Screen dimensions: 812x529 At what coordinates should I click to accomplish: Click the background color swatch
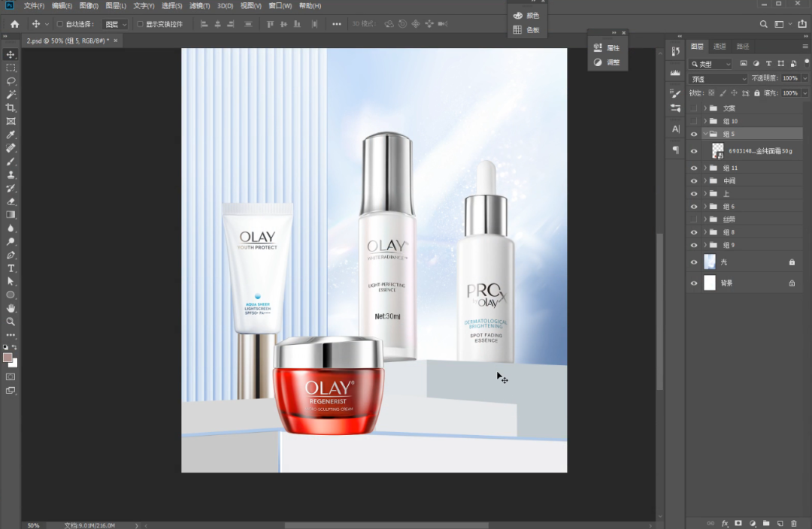click(x=14, y=364)
